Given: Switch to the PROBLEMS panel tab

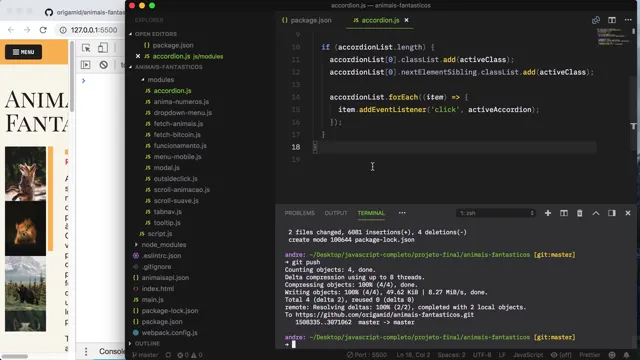Looking at the screenshot, I should [300, 213].
